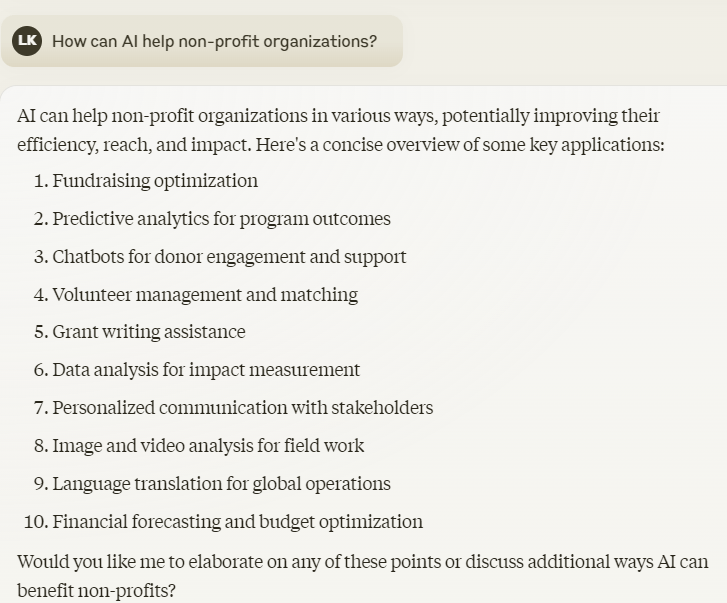Click the number 1 list marker
Viewport: 727px width, 603px height.
(x=40, y=181)
